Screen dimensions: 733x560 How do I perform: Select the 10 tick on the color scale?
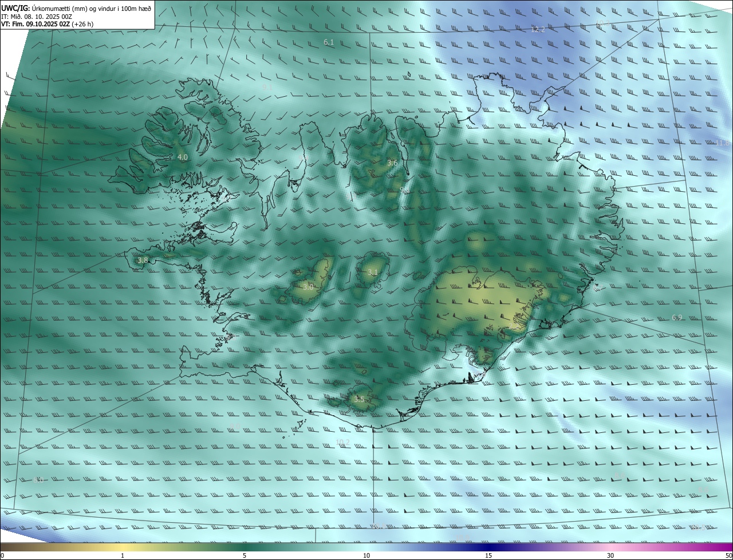point(366,555)
